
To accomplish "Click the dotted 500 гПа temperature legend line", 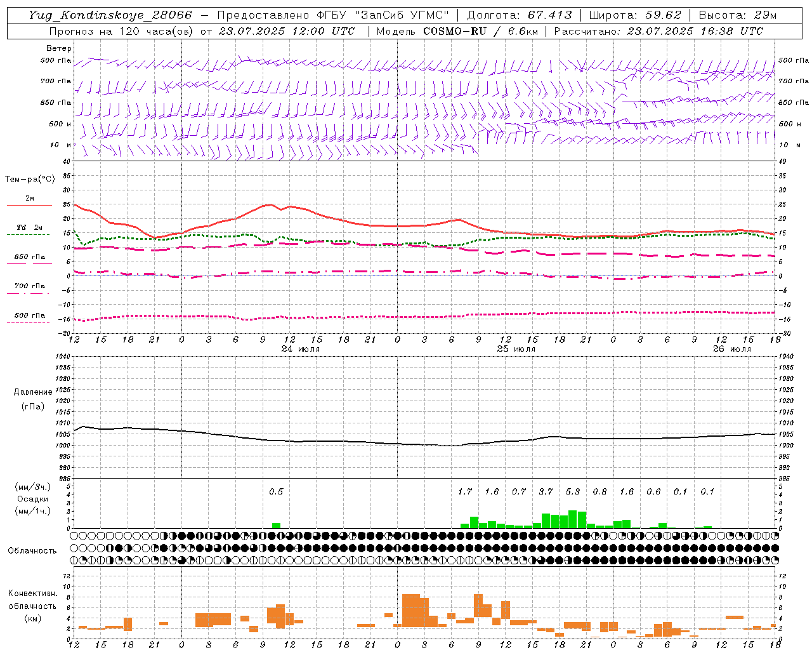I will tap(28, 322).
